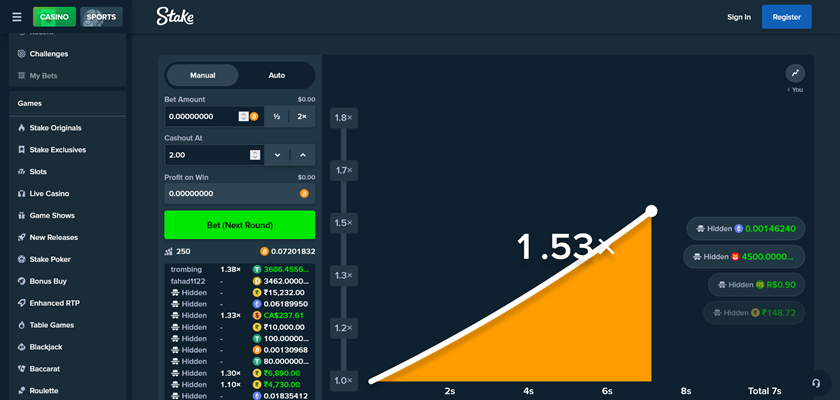Switch to Manual betting mode
The image size is (840, 400).
202,75
